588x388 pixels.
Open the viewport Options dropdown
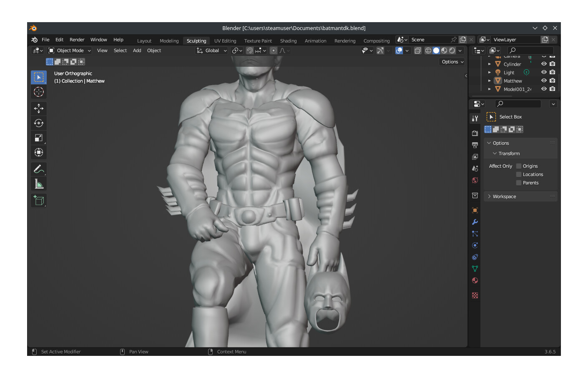click(x=452, y=62)
